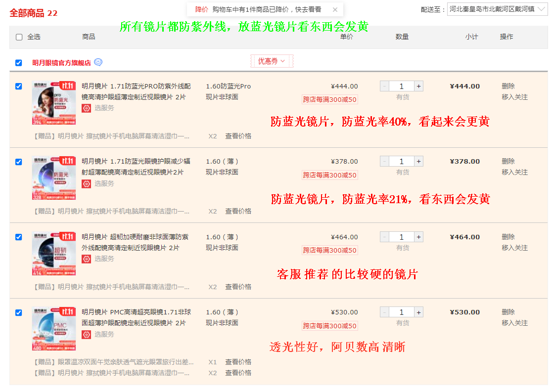Click quantity field of the ¥530.00 item
This screenshot has height=392, width=553.
tap(401, 312)
